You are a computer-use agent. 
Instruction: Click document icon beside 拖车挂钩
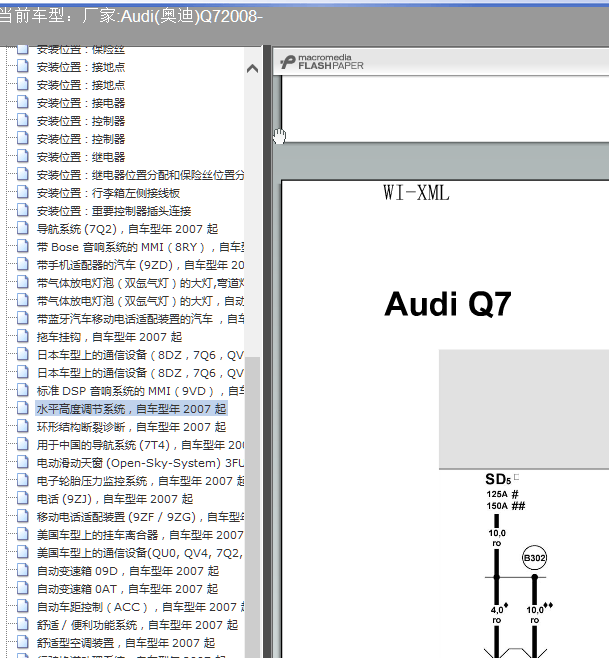coord(23,337)
